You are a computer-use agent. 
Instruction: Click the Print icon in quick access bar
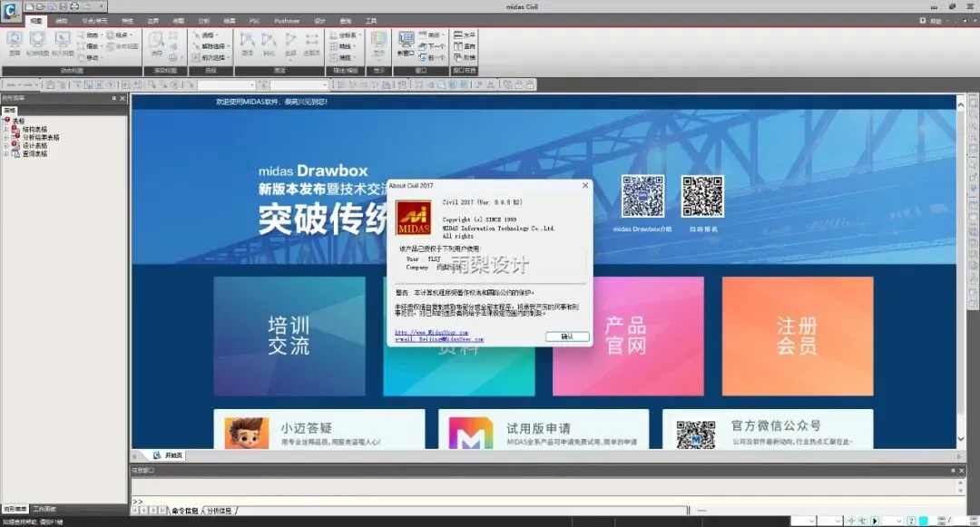(x=73, y=6)
